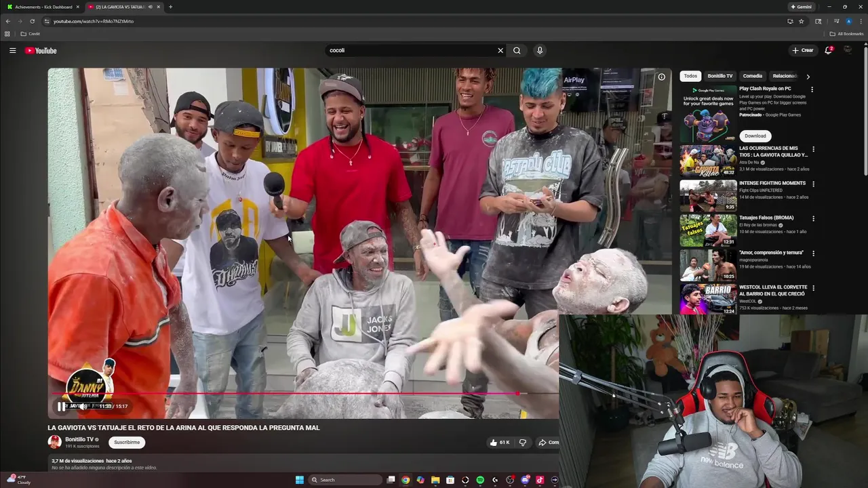868x488 pixels.
Task: Click Download on the Clash Royale ad
Action: coord(755,136)
